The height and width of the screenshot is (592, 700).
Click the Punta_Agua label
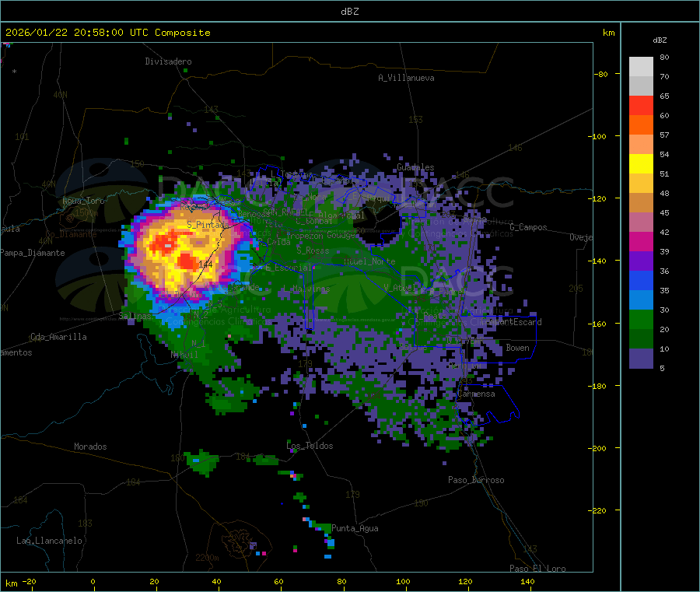coord(355,528)
